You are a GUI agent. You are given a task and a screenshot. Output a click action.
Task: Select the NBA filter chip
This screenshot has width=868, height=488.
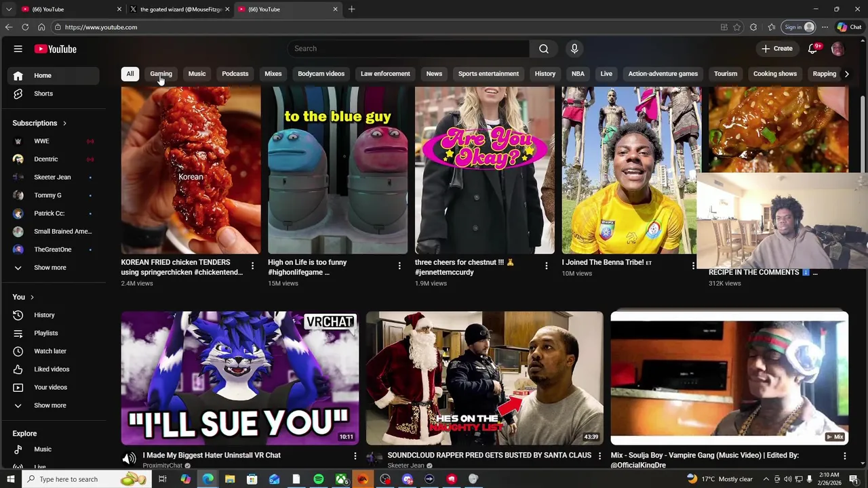coord(578,74)
